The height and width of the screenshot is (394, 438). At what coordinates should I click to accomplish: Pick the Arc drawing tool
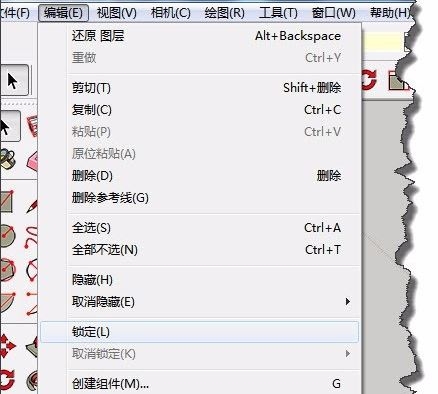coord(32,269)
